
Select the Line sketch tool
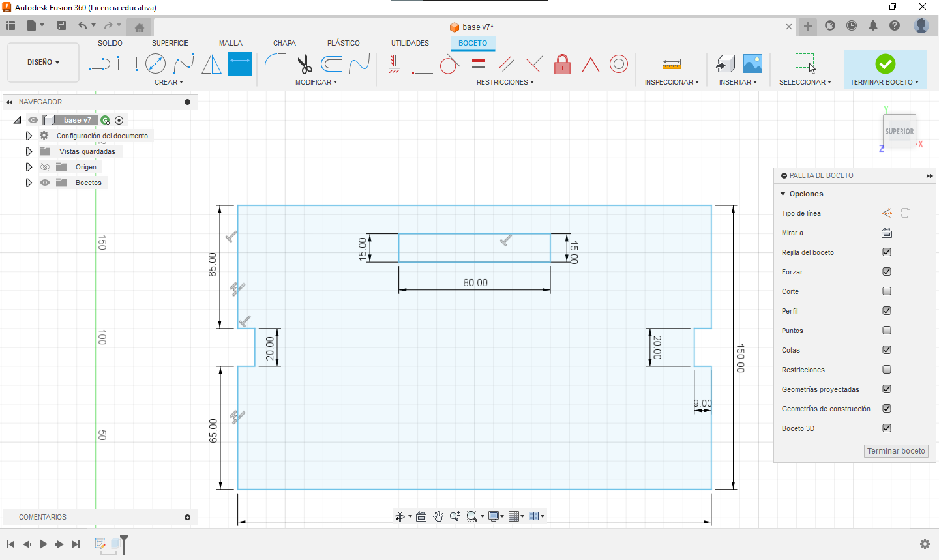click(x=99, y=64)
